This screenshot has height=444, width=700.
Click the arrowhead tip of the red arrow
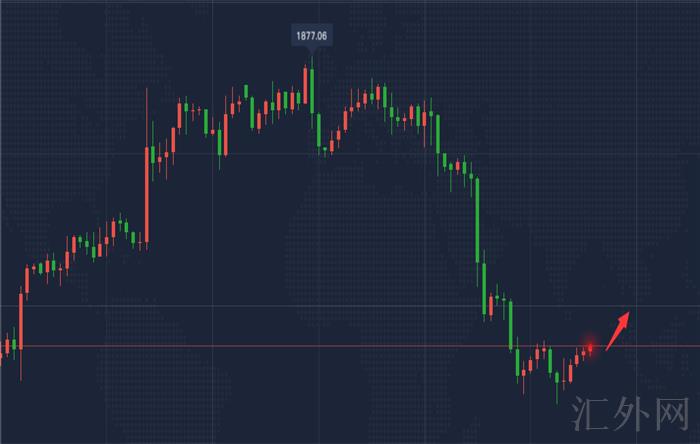629,313
